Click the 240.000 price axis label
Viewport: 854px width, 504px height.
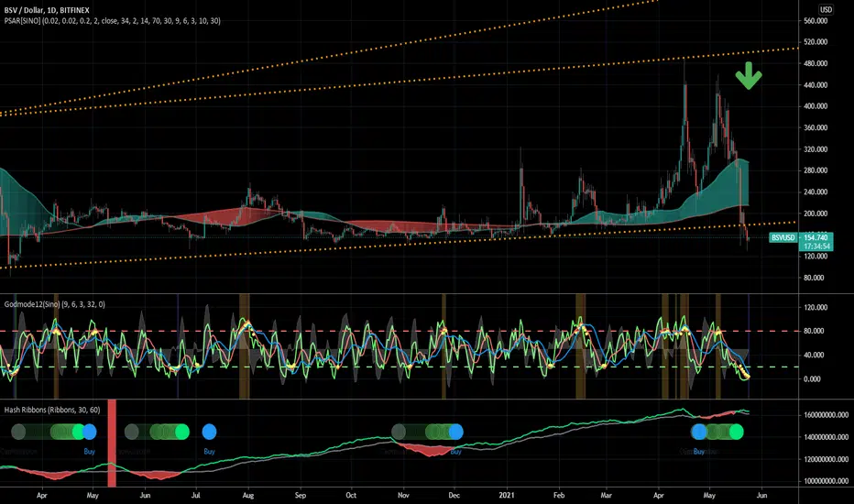pos(816,192)
